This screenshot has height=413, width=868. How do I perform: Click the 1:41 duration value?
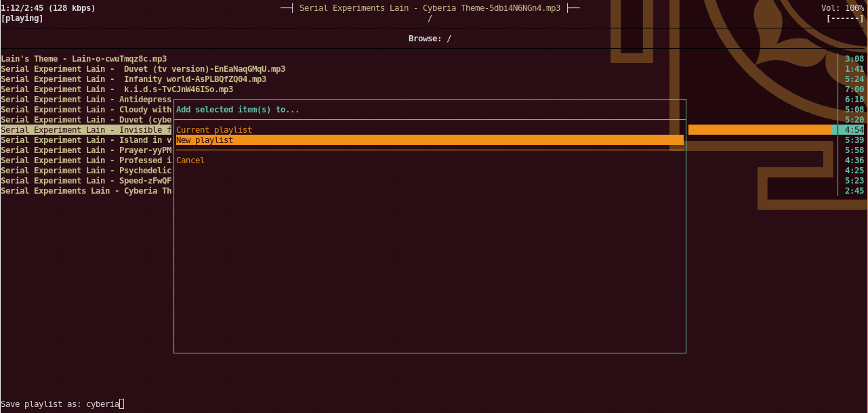[854, 69]
